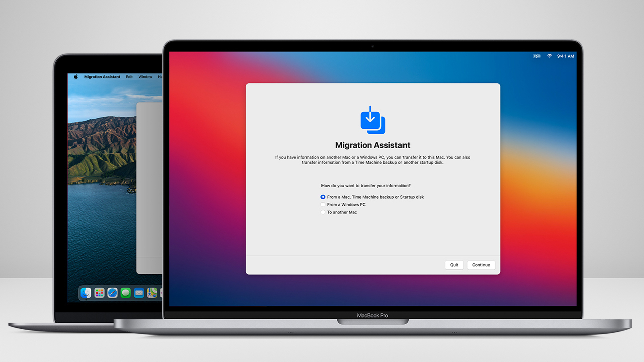Open the Window menu

tap(145, 76)
